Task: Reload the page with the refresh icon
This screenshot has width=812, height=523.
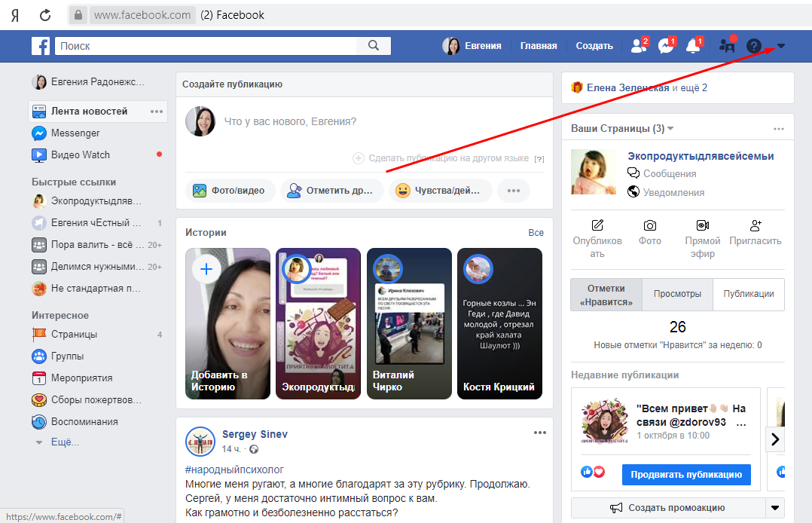Action: pyautogui.click(x=45, y=15)
